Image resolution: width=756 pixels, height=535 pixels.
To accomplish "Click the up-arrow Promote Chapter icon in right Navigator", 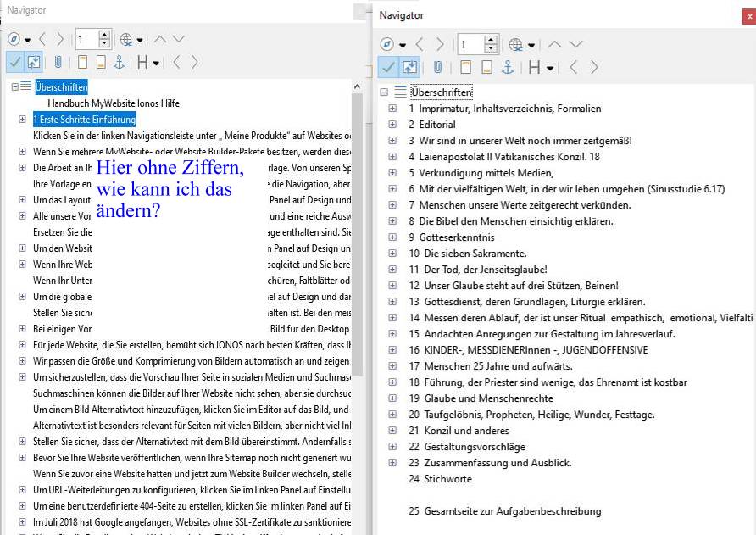I will (x=554, y=45).
